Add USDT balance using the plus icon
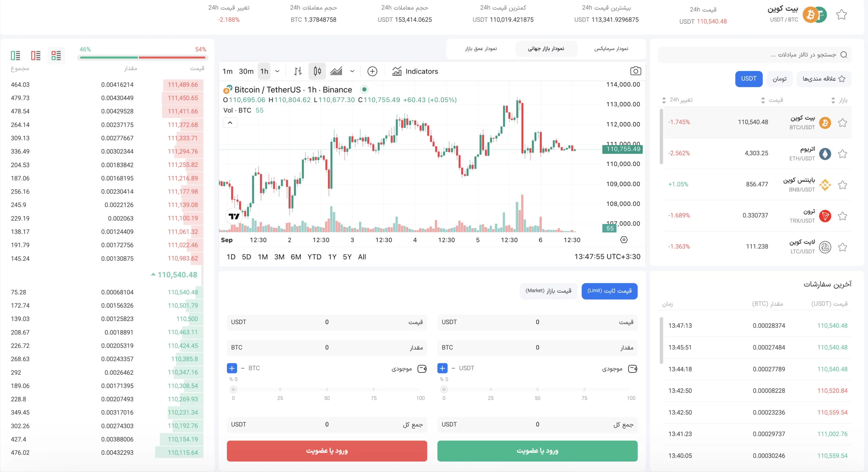Viewport: 868px width, 472px height. (442, 368)
